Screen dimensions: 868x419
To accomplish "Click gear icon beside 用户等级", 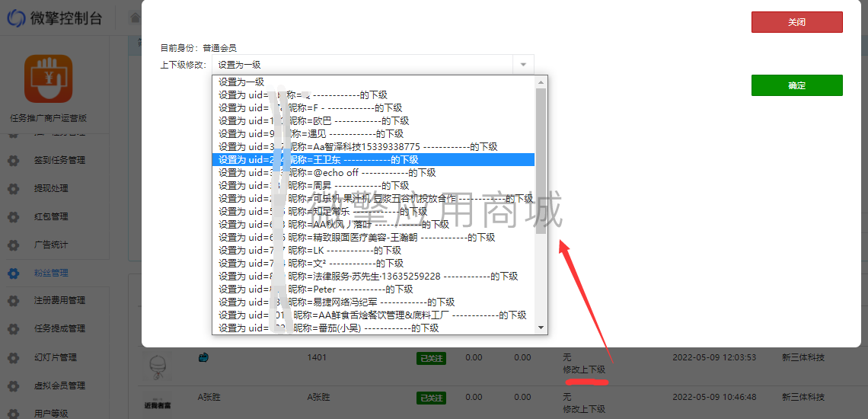I will [x=13, y=414].
